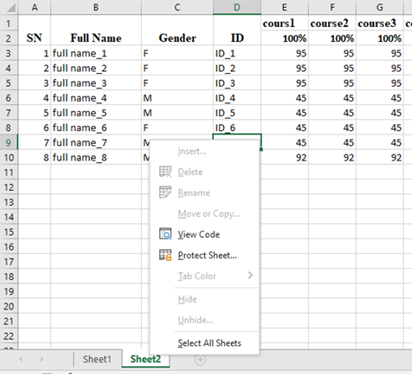This screenshot has width=412, height=374.
Task: Switch to the Sheet2 tab
Action: coord(146,359)
